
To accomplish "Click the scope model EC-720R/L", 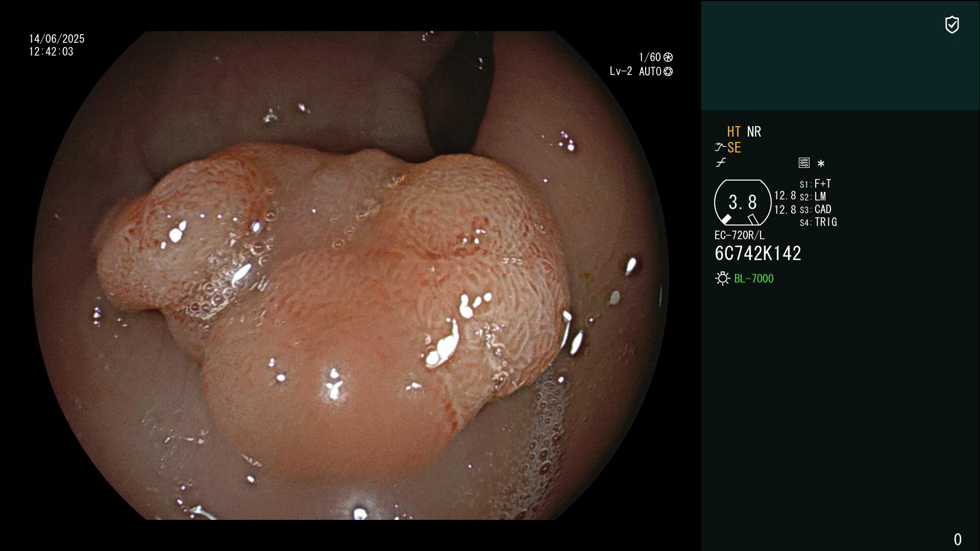I will [740, 236].
